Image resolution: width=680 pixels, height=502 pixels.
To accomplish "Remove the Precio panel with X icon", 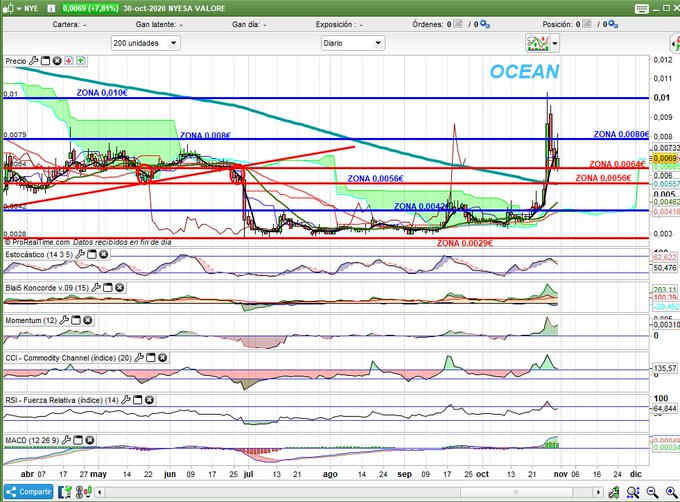I will [57, 61].
